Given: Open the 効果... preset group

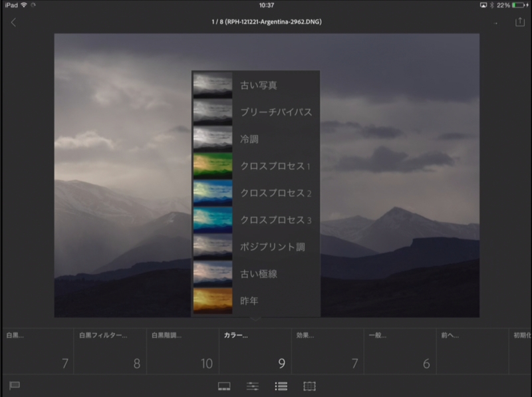Looking at the screenshot, I should (x=328, y=351).
